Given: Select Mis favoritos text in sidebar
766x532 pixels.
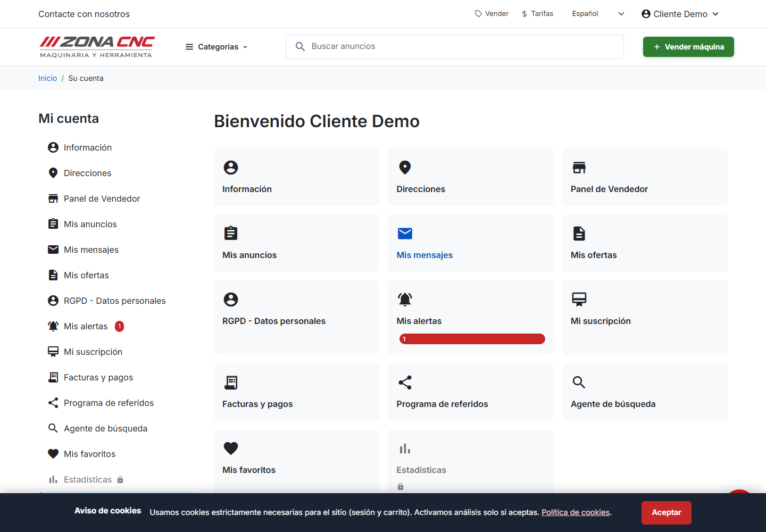Looking at the screenshot, I should [89, 454].
